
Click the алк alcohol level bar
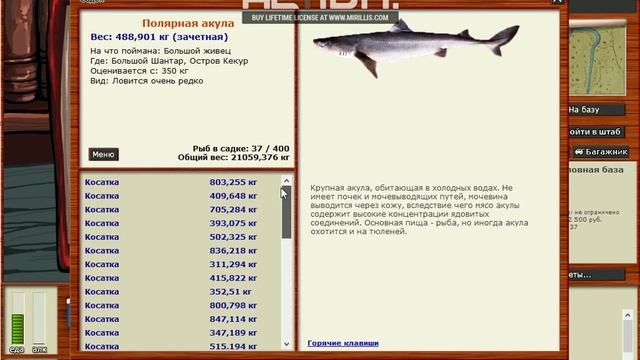pyautogui.click(x=39, y=319)
